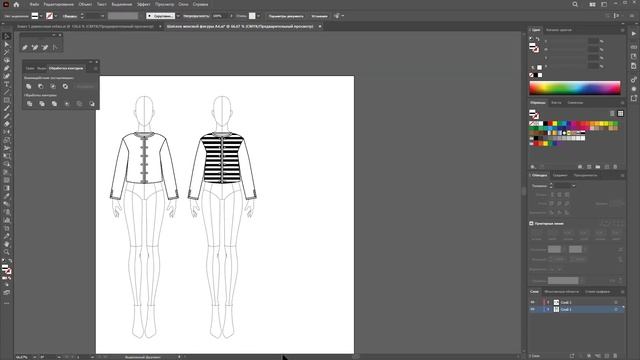The width and height of the screenshot is (640, 360).
Task: Show swatches as list view
Action: point(612,113)
